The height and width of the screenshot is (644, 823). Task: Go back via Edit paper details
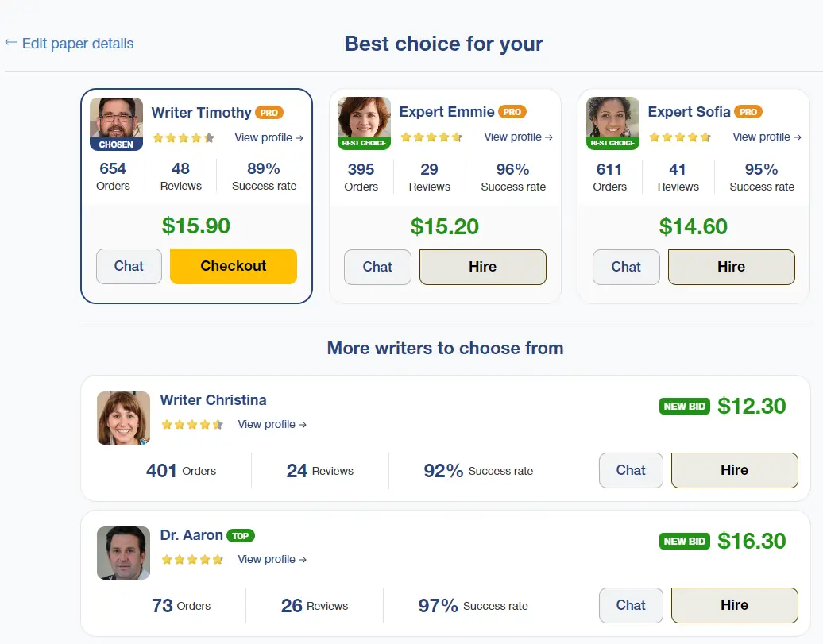(69, 44)
